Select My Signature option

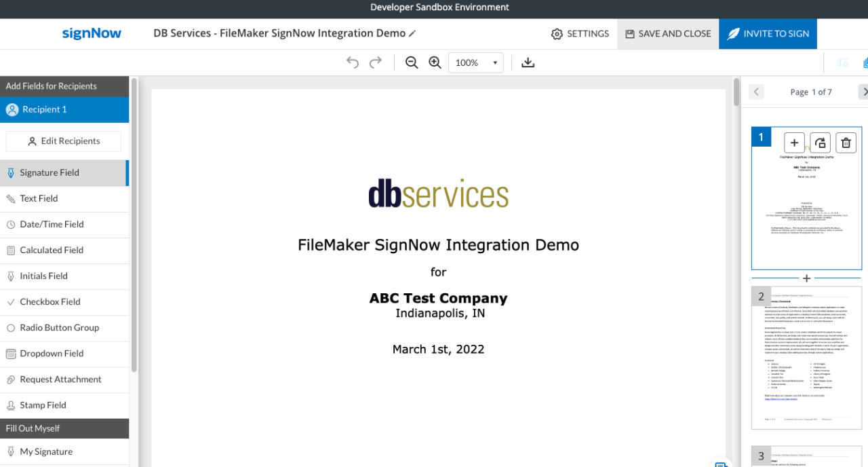(x=64, y=451)
